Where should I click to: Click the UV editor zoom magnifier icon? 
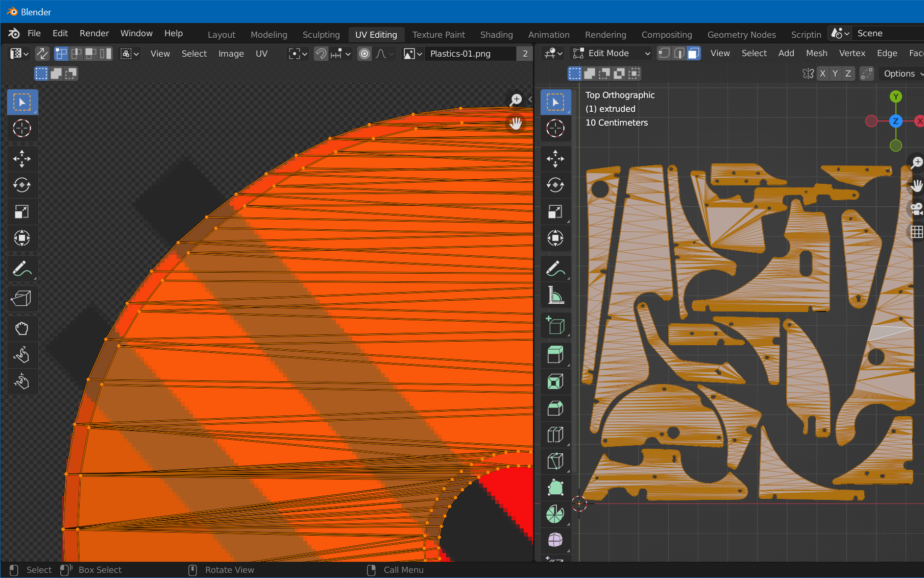pos(516,100)
